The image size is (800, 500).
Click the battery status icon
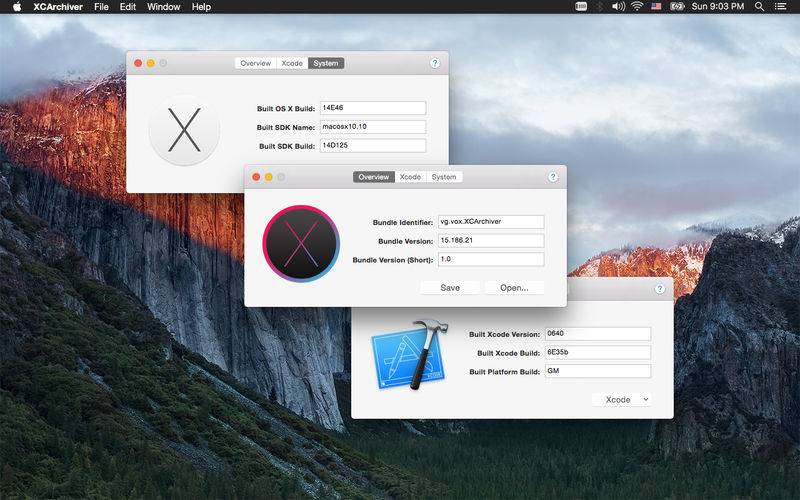pos(677,7)
